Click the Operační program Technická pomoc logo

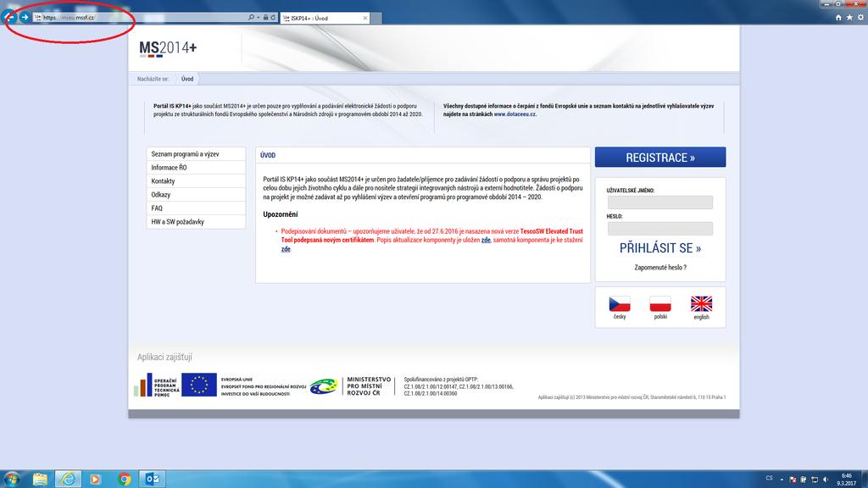[x=157, y=385]
